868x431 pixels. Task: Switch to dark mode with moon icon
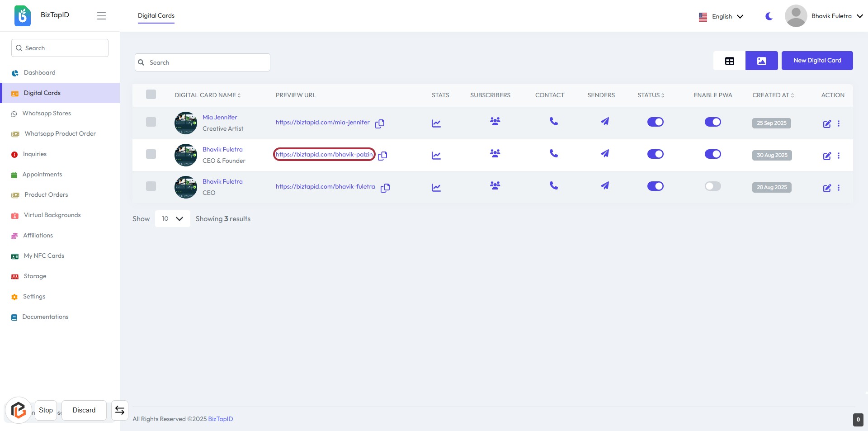769,16
